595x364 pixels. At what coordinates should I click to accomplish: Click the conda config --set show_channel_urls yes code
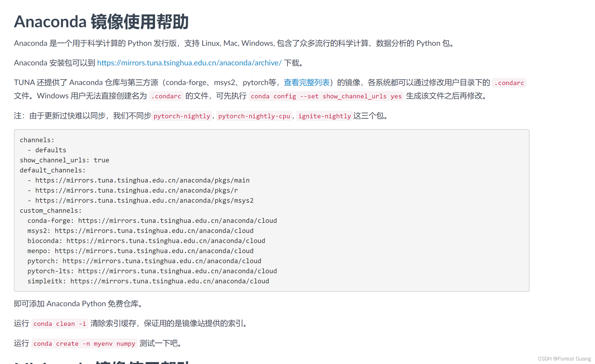326,96
